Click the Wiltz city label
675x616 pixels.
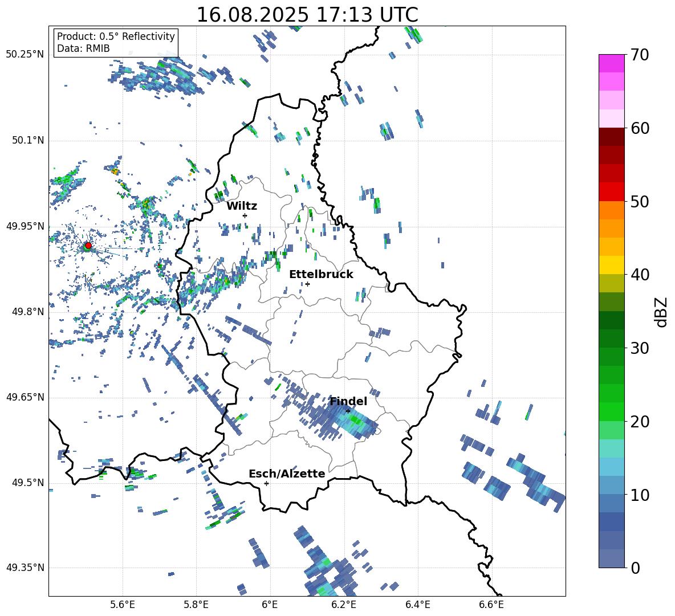[242, 206]
